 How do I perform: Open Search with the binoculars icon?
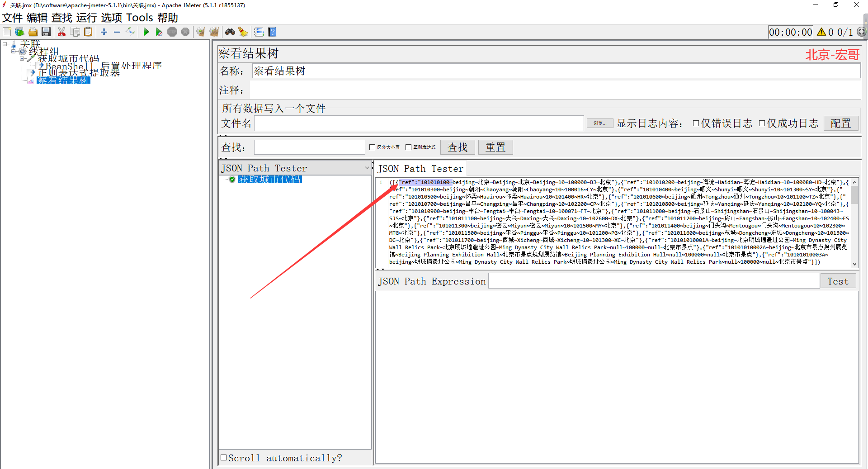coord(230,32)
